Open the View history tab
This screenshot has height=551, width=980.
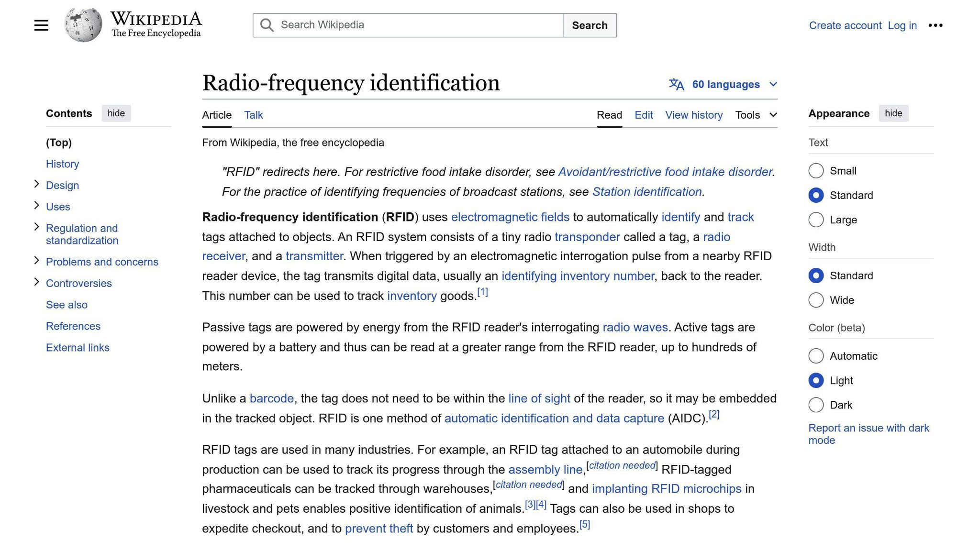point(693,115)
